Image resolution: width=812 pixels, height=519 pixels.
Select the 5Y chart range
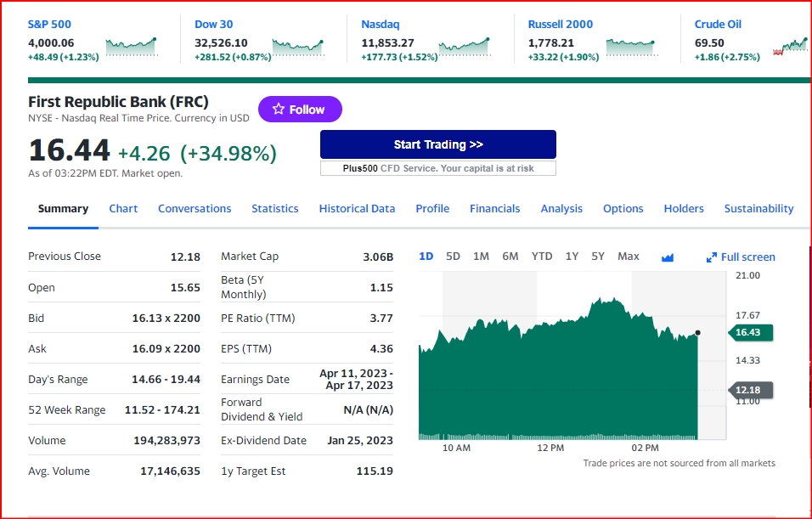pyautogui.click(x=598, y=257)
